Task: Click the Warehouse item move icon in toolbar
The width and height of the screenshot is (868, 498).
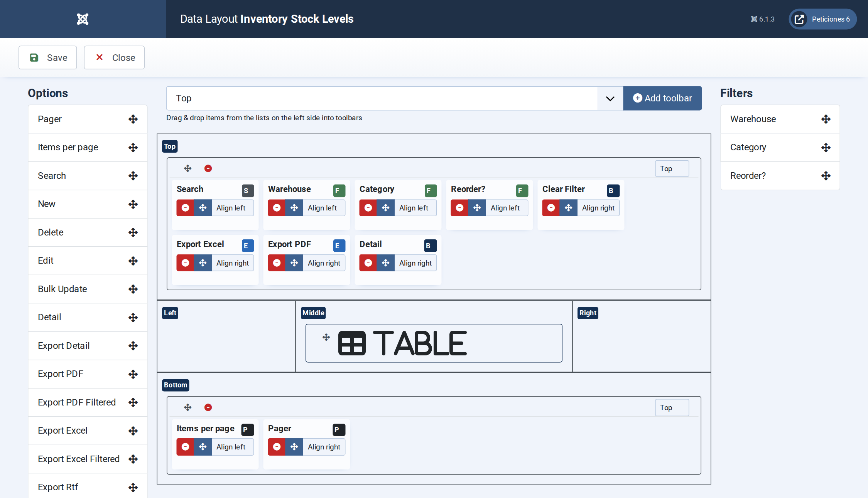Action: pyautogui.click(x=294, y=208)
